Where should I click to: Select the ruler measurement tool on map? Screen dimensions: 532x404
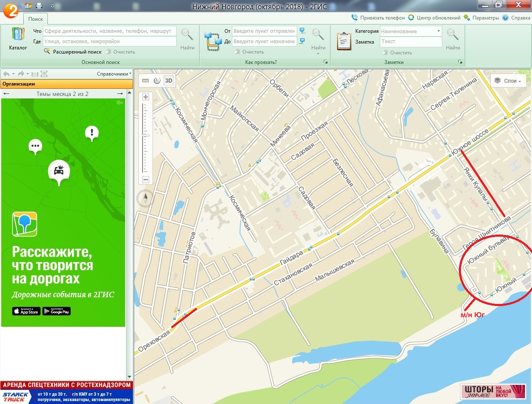145,81
